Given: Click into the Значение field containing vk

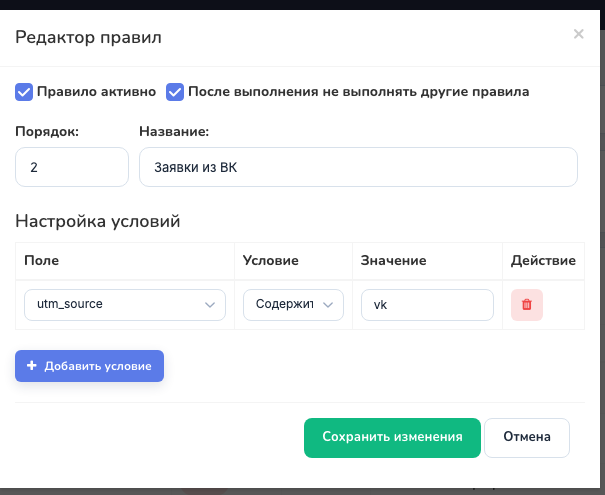Looking at the screenshot, I should (428, 305).
